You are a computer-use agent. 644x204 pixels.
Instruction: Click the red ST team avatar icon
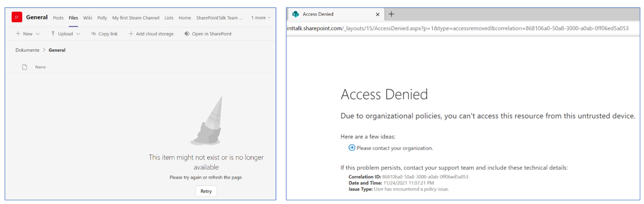click(x=17, y=17)
